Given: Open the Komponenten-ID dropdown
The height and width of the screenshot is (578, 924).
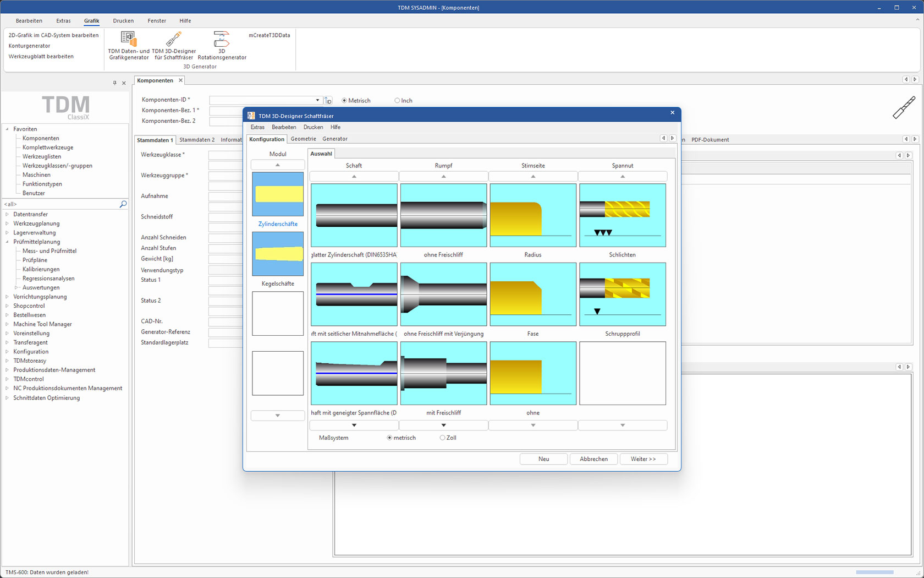Looking at the screenshot, I should [x=317, y=100].
